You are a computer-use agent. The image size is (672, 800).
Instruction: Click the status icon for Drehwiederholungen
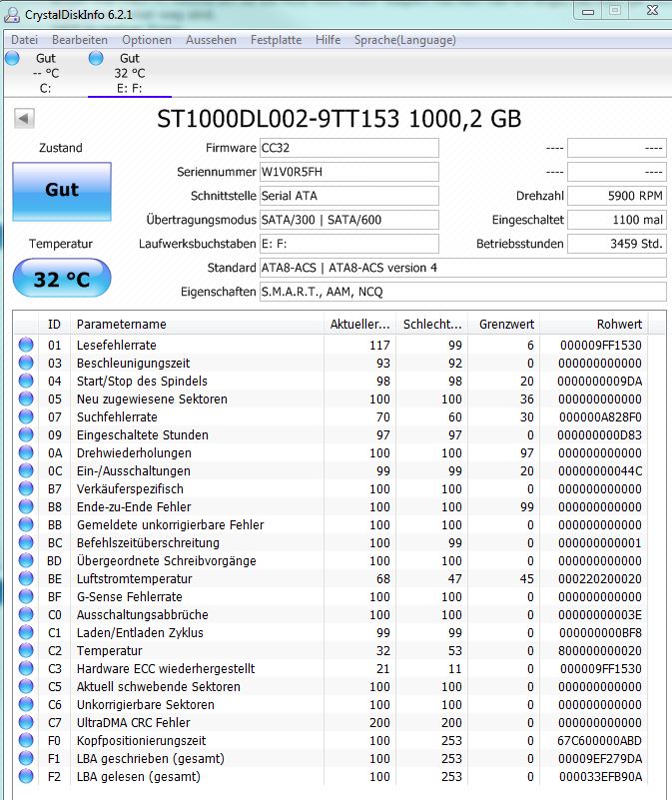tap(26, 452)
